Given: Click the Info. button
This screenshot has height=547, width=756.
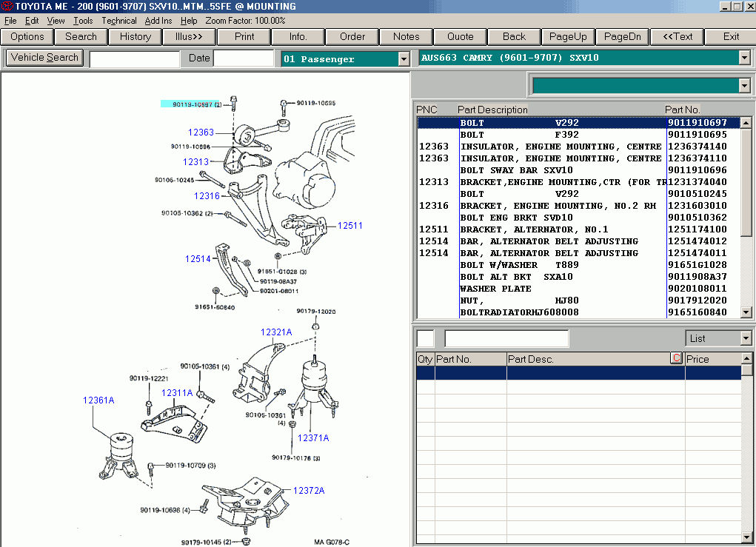Looking at the screenshot, I should (x=298, y=36).
